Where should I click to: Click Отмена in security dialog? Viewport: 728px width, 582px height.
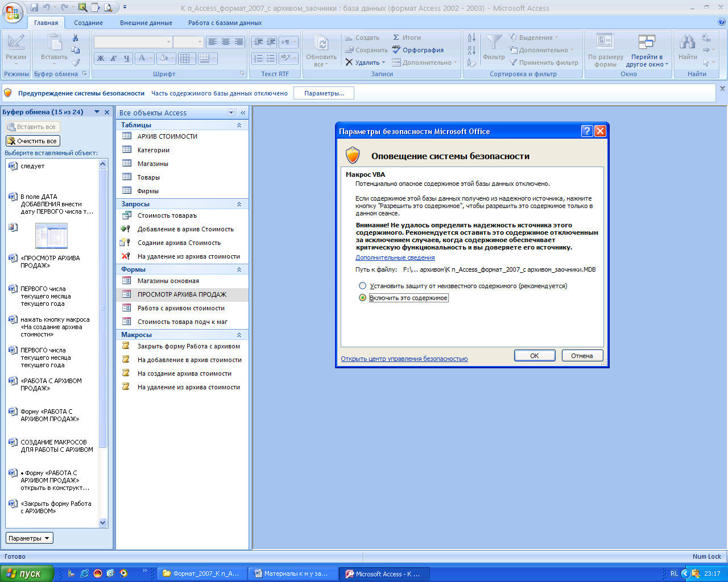click(x=582, y=355)
